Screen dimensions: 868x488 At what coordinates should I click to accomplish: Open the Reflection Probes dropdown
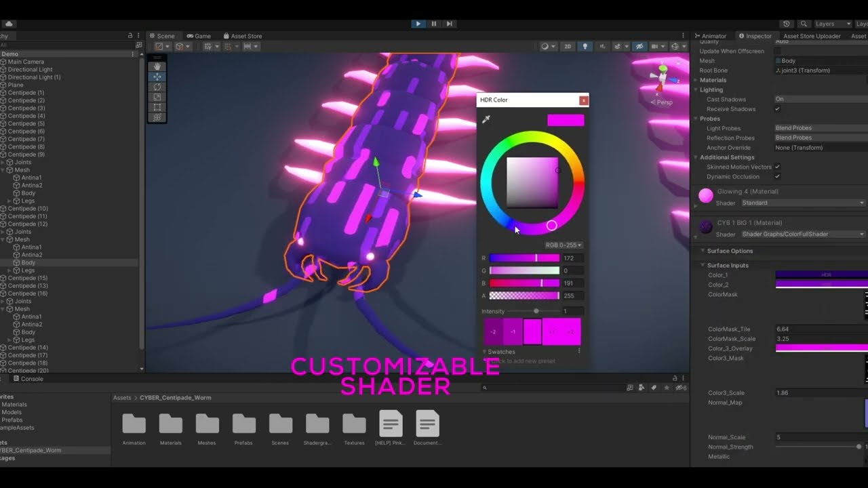pos(821,138)
